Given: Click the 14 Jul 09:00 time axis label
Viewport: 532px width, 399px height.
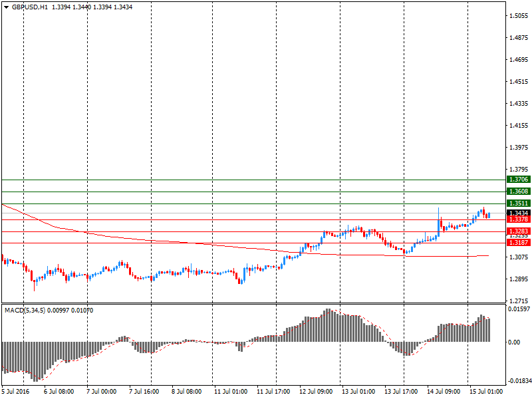Looking at the screenshot, I should pos(444,392).
